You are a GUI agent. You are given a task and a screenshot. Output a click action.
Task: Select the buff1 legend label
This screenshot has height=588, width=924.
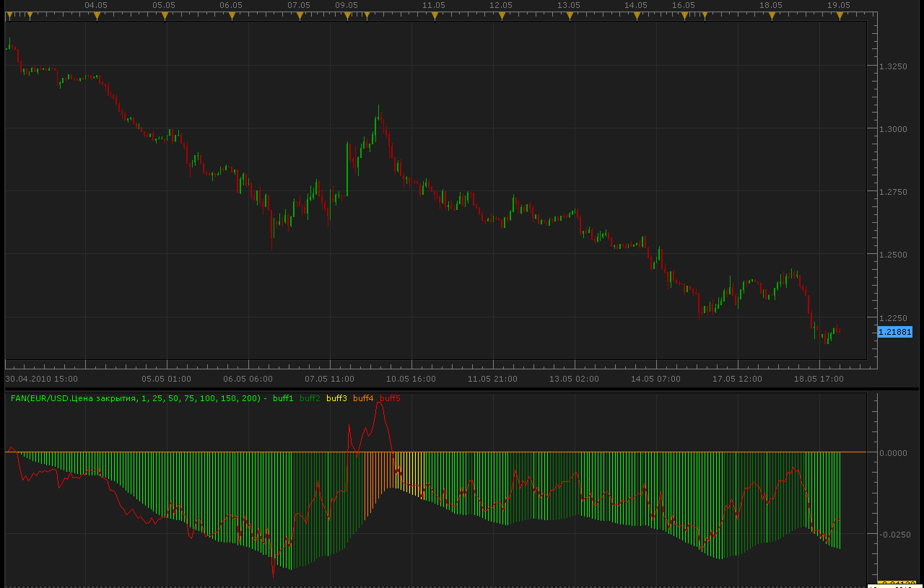283,398
